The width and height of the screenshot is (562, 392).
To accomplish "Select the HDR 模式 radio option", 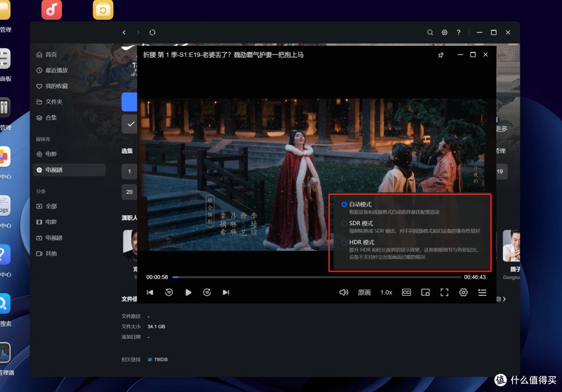I will [344, 242].
